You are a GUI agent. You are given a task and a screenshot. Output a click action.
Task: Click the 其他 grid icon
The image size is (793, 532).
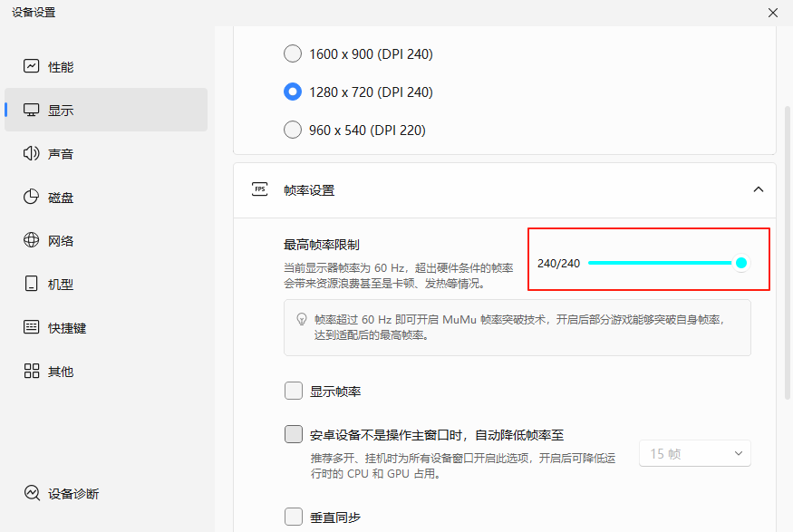click(32, 371)
